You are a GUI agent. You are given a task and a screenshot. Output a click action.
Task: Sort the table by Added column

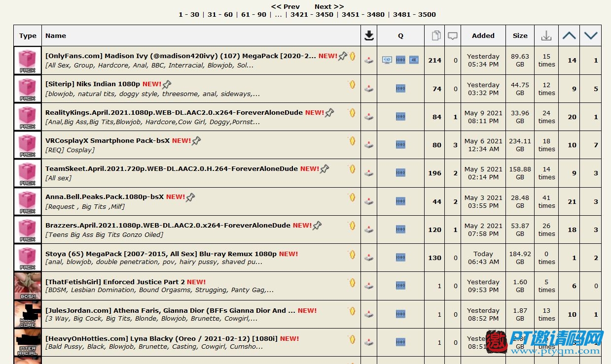tap(483, 35)
